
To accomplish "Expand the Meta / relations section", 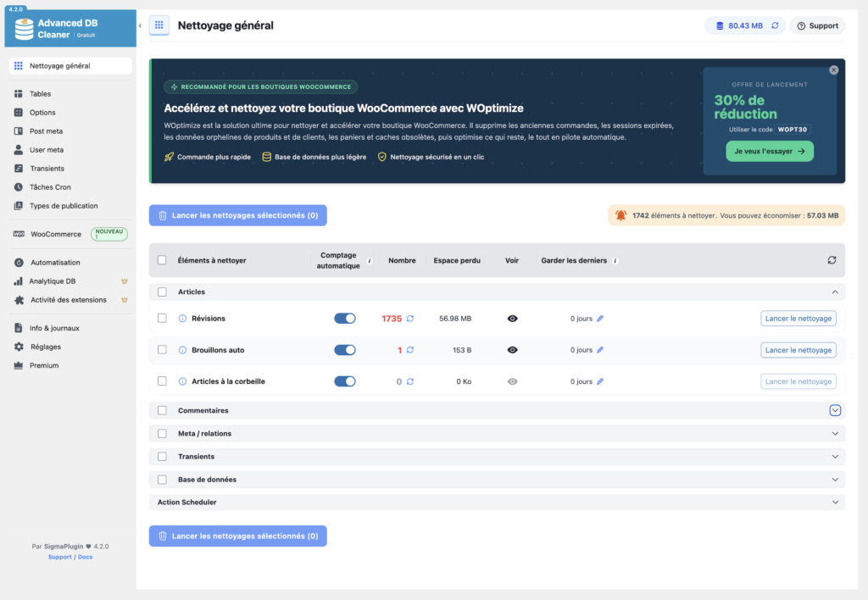I will click(835, 433).
